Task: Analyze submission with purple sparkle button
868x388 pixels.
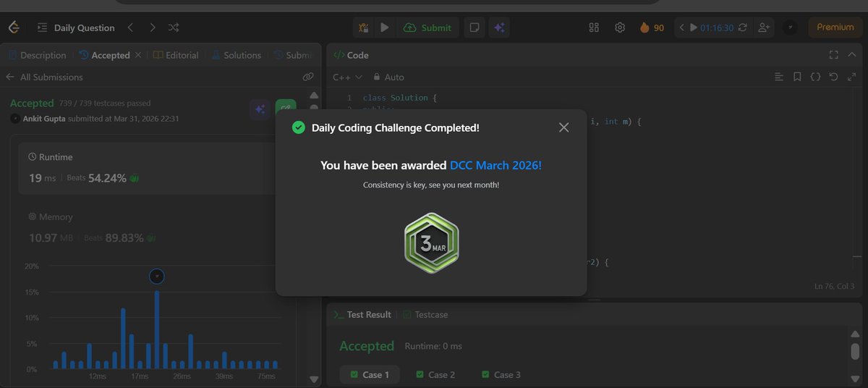Action: 260,109
